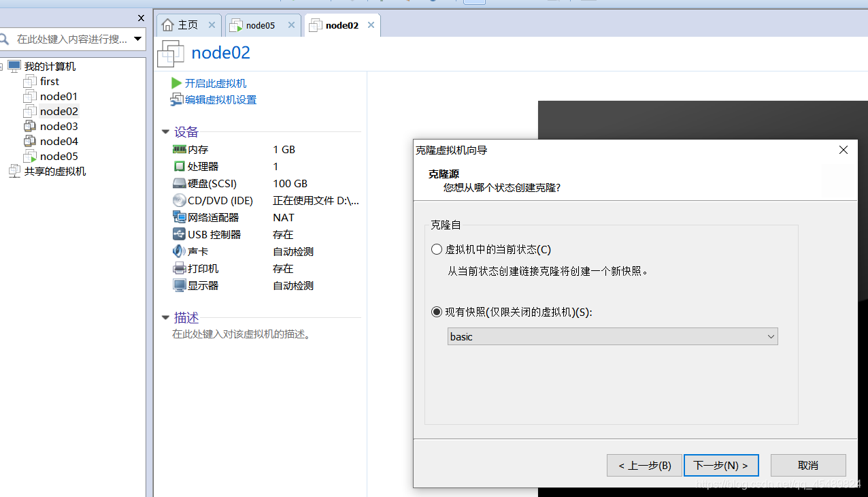The height and width of the screenshot is (497, 868).
Task: Click the home icon on 主页 tab
Action: click(168, 25)
